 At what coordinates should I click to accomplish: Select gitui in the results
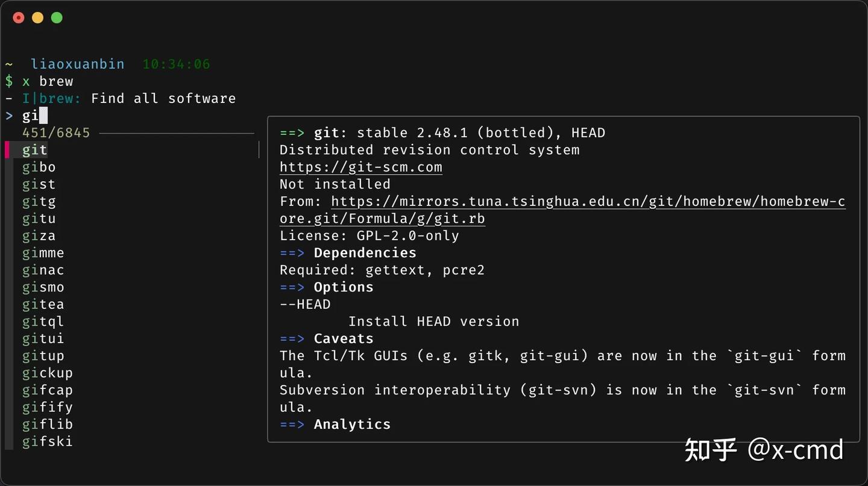pos(43,338)
